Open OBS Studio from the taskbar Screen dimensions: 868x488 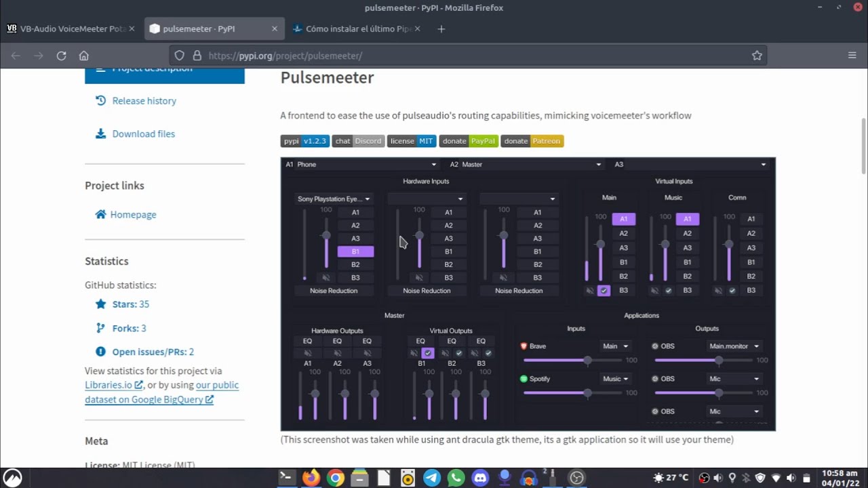point(576,478)
